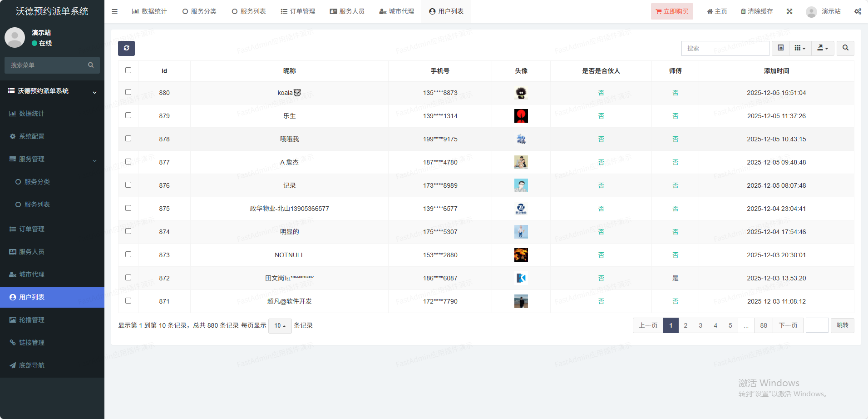Toggle the table card view icon
The width and height of the screenshot is (868, 419).
780,48
